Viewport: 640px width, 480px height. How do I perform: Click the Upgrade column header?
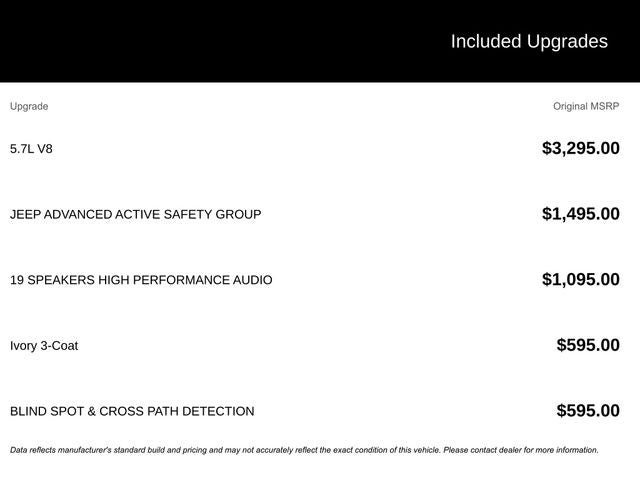(29, 106)
